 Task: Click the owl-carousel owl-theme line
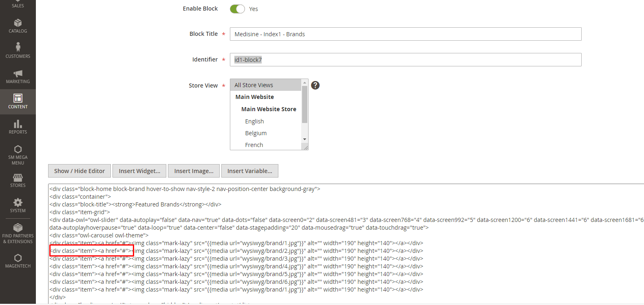point(99,235)
